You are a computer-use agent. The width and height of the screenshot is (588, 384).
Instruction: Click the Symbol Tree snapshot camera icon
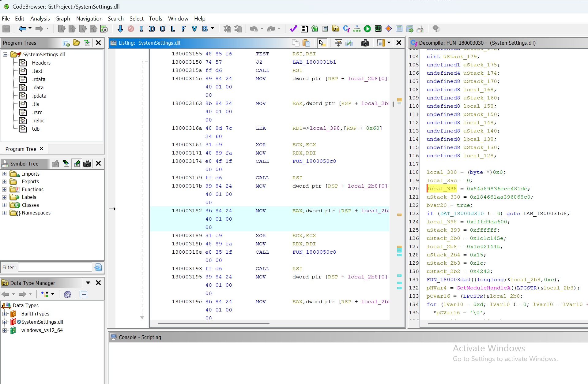[87, 164]
